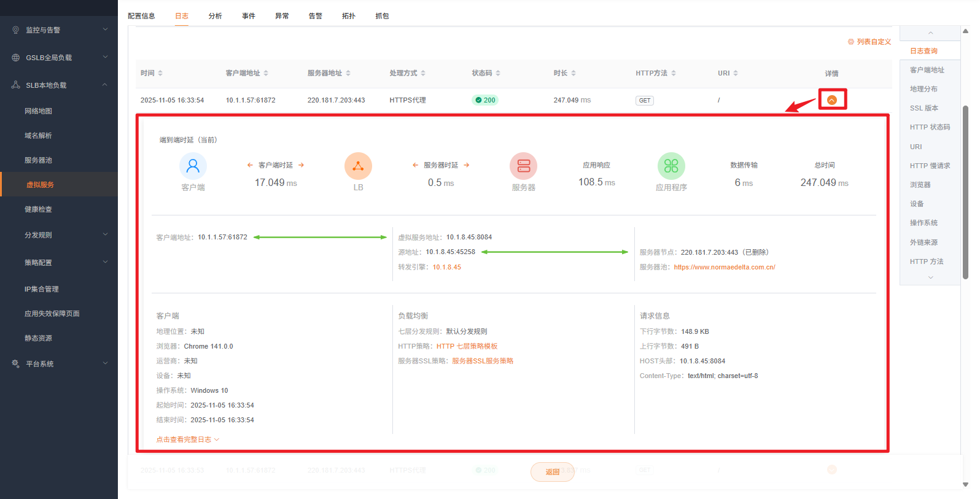Collapse the log detail row arrow icon

[831, 100]
